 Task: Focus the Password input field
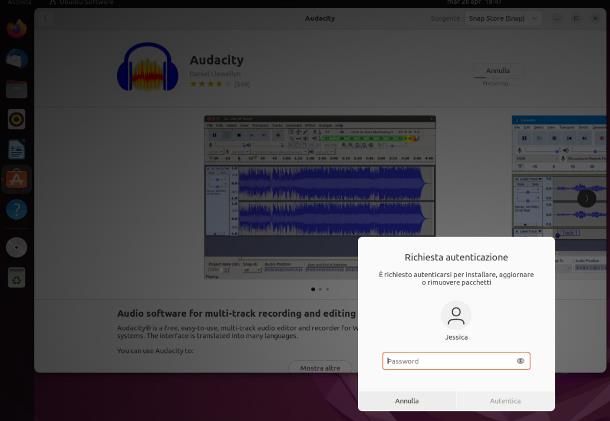(x=456, y=361)
